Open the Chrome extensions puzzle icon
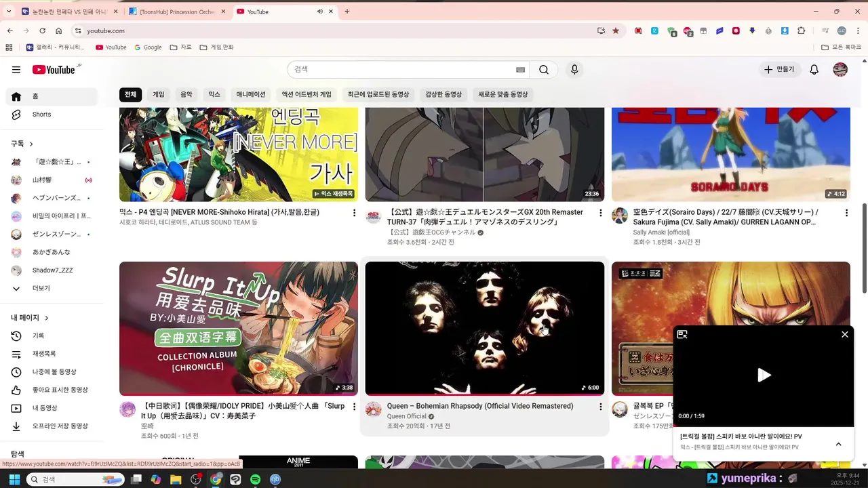The image size is (868, 488). [x=802, y=30]
